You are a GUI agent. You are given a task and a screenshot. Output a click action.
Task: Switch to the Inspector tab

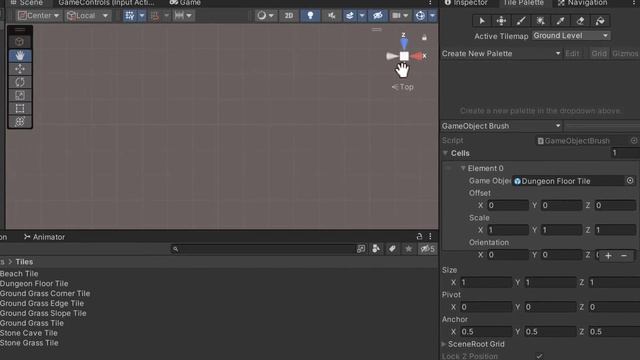tap(466, 2)
